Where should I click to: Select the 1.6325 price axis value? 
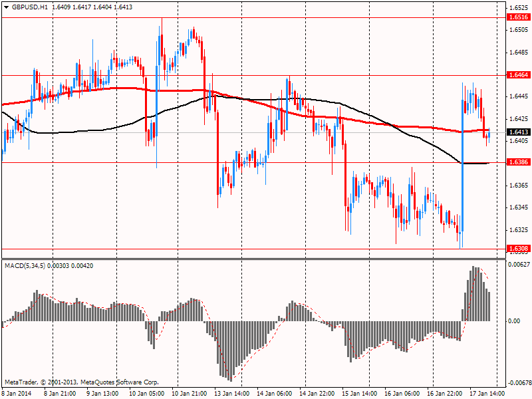point(519,229)
